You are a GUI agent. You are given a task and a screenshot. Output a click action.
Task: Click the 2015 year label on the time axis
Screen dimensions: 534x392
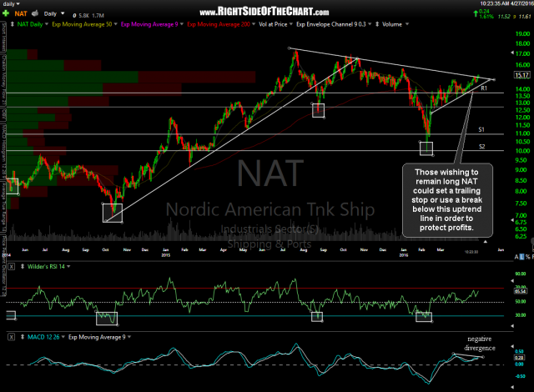click(x=166, y=255)
